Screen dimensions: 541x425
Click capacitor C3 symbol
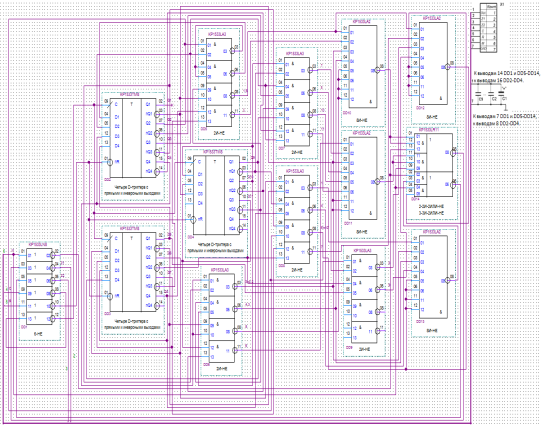(478, 93)
